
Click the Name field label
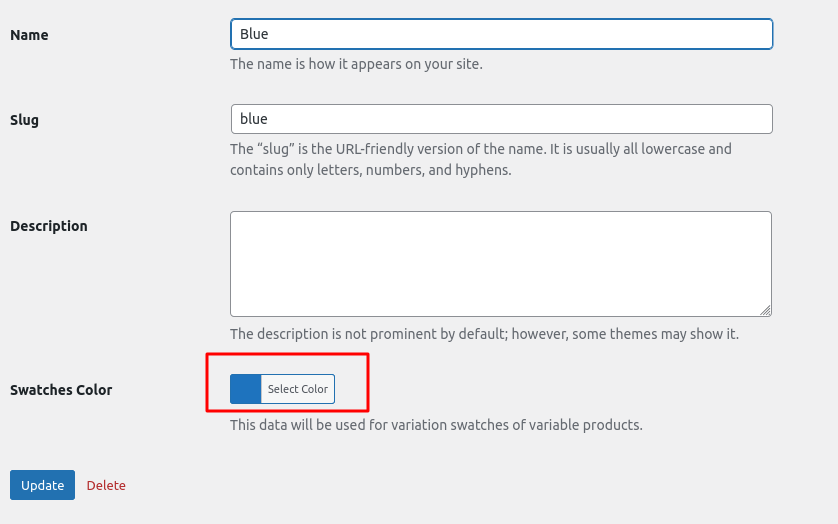29,35
